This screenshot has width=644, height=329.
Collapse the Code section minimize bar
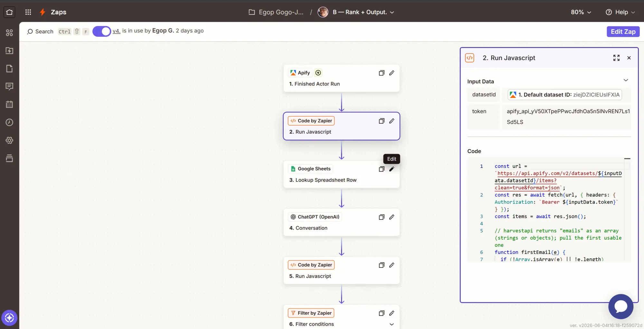point(627,159)
